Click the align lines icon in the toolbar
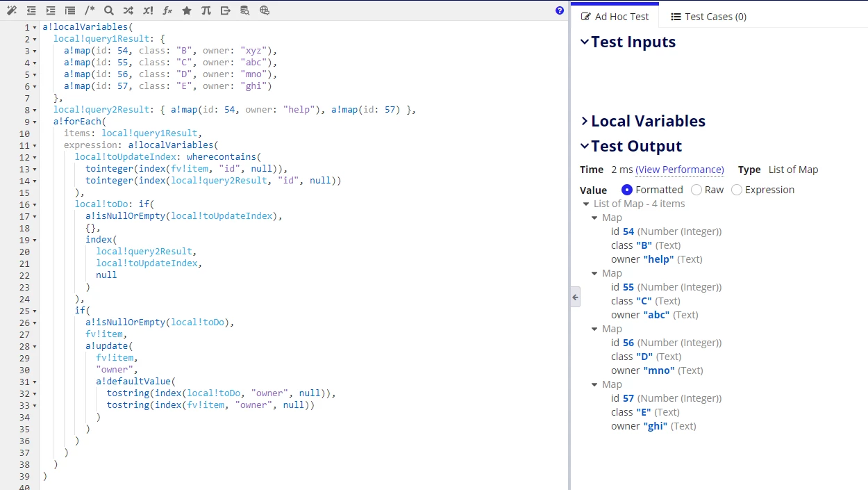Image resolution: width=868 pixels, height=490 pixels. 70,10
